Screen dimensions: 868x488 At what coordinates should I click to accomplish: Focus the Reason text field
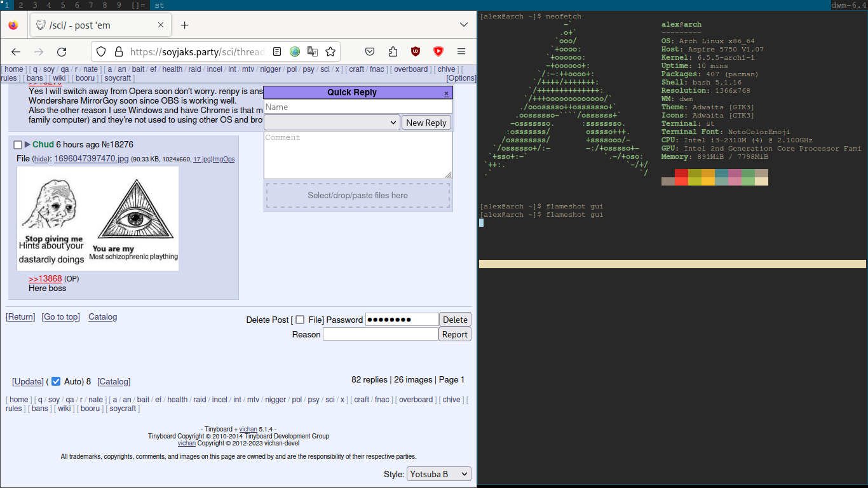381,334
